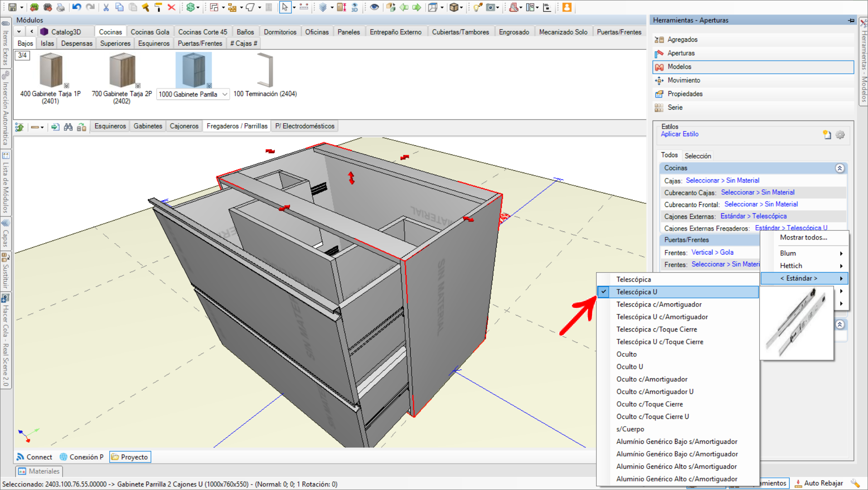Click the Vertical > Gola frentes link
Screen dimensions: 868x490
[712, 252]
